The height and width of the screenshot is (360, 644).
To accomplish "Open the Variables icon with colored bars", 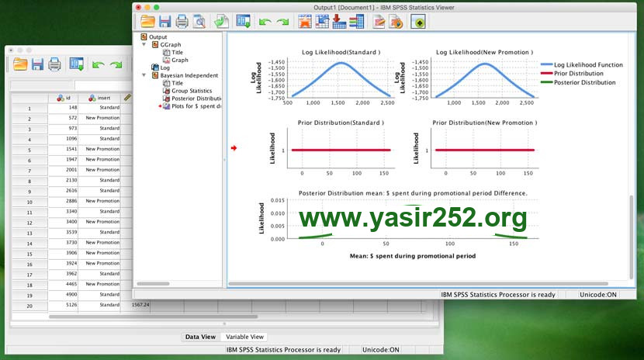I will (356, 22).
